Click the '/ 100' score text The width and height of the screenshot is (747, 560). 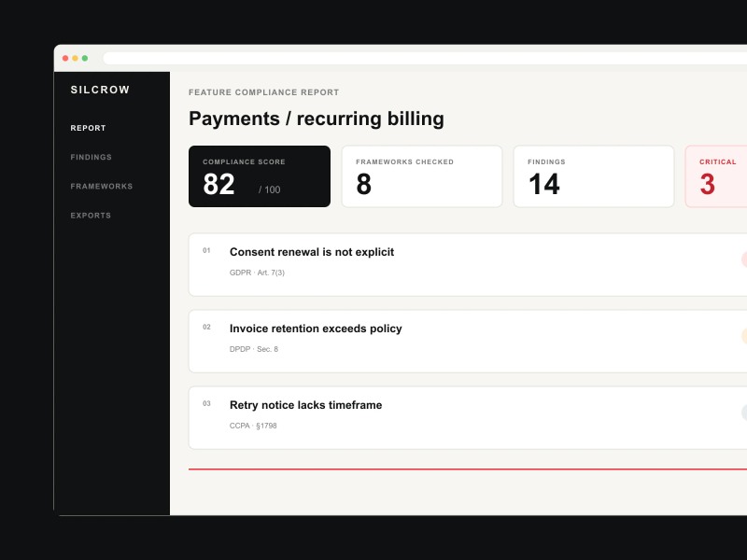pyautogui.click(x=269, y=189)
